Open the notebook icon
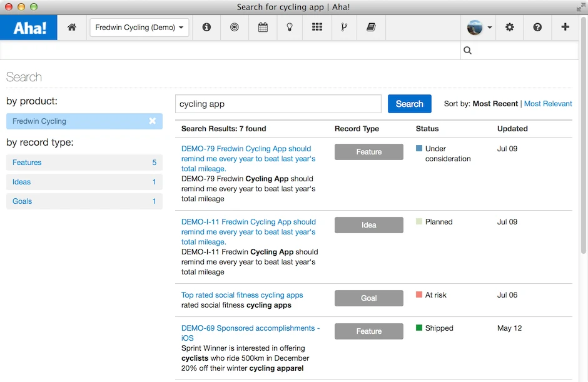 [371, 27]
